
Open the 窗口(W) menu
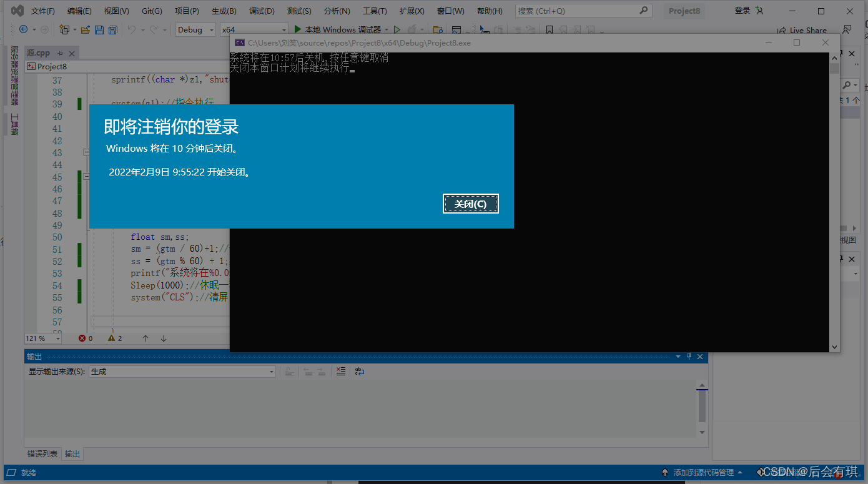point(450,11)
